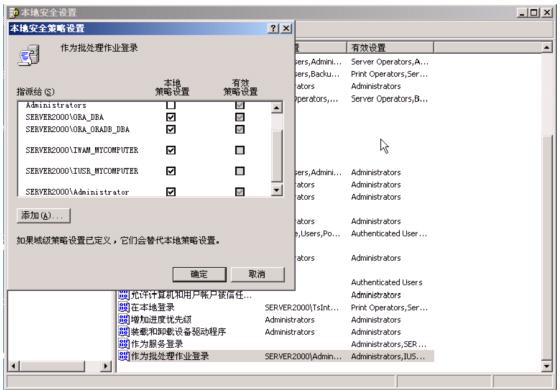Image resolution: width=560 pixels, height=391 pixels.
Task: Toggle local policy checkbox for SERVER2000\ORA_DBA
Action: click(171, 117)
